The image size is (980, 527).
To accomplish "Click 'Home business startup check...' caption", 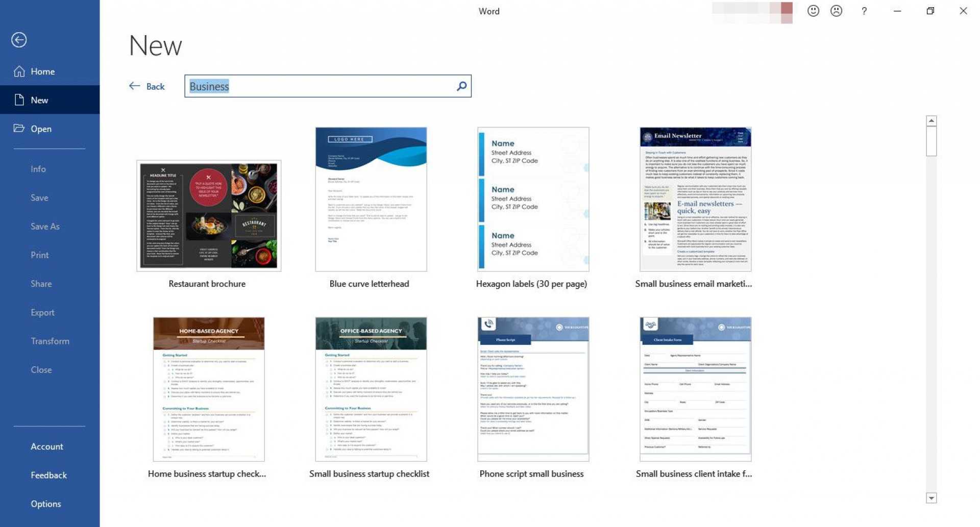I will pos(207,473).
